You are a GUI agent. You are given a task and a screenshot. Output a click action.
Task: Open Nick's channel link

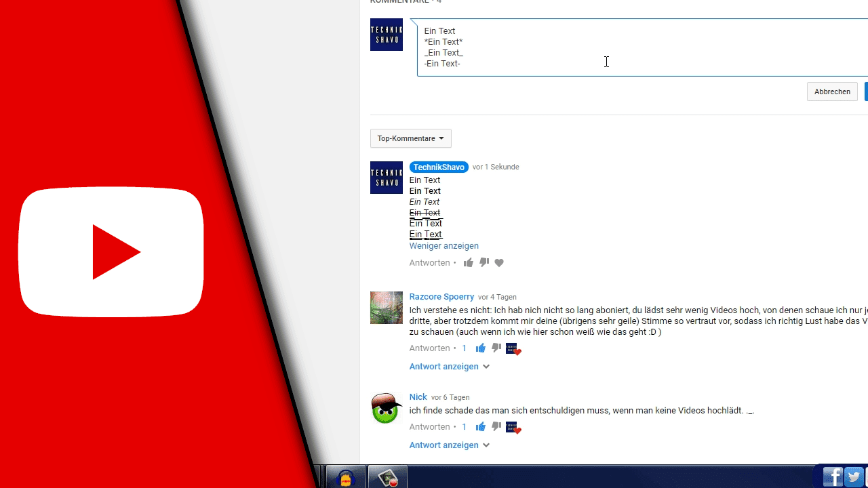click(x=418, y=397)
